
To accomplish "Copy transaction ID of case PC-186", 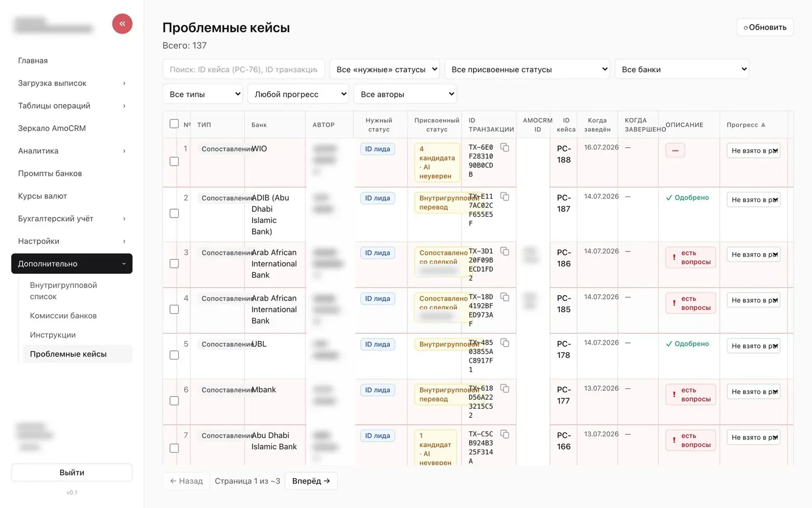I will point(505,251).
